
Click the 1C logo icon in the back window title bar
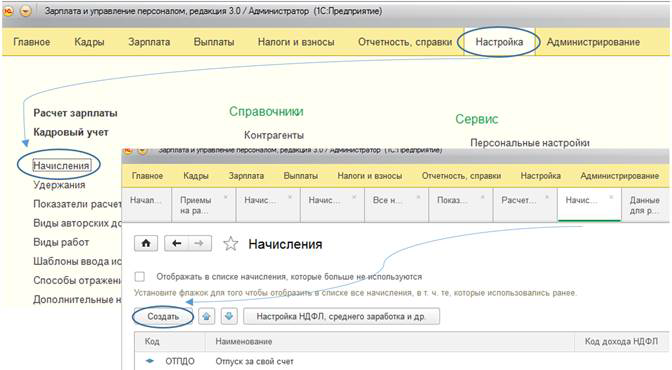point(8,11)
